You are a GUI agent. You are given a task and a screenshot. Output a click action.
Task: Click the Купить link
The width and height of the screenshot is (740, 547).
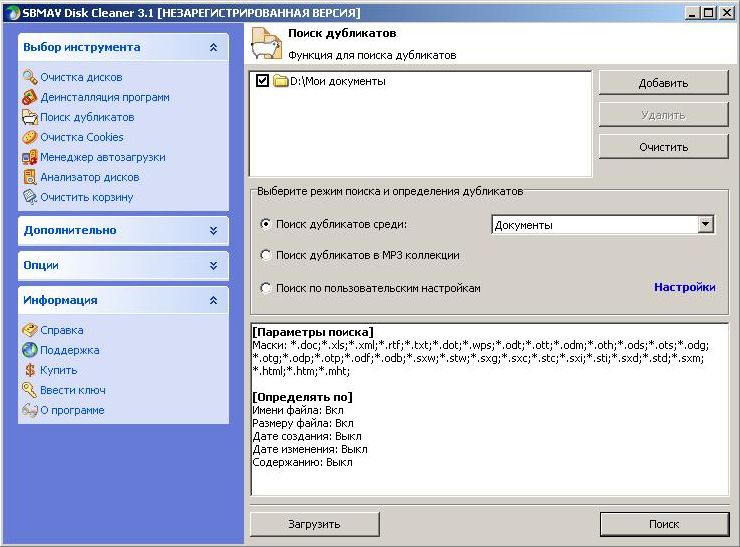59,370
